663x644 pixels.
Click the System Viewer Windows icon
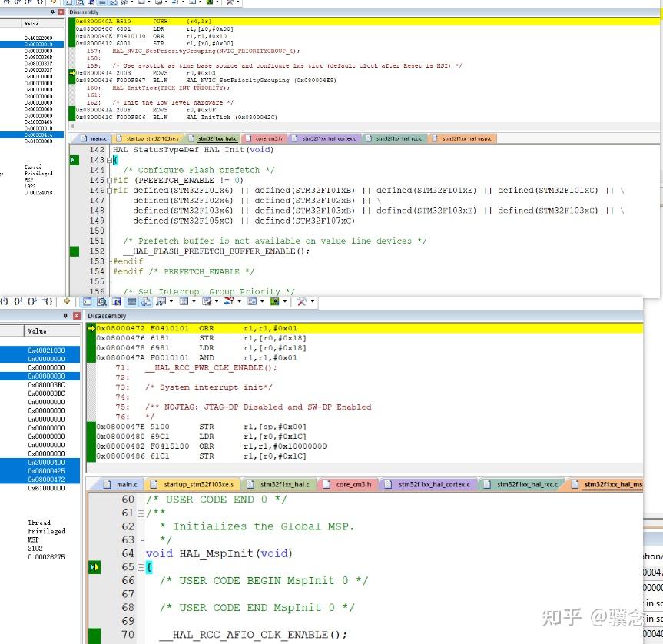(275, 301)
